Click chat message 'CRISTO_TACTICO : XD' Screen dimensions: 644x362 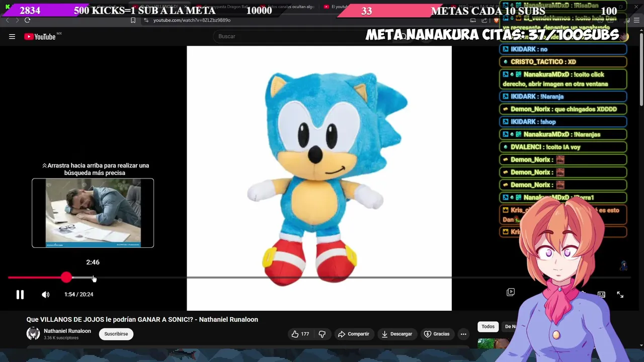coord(563,62)
